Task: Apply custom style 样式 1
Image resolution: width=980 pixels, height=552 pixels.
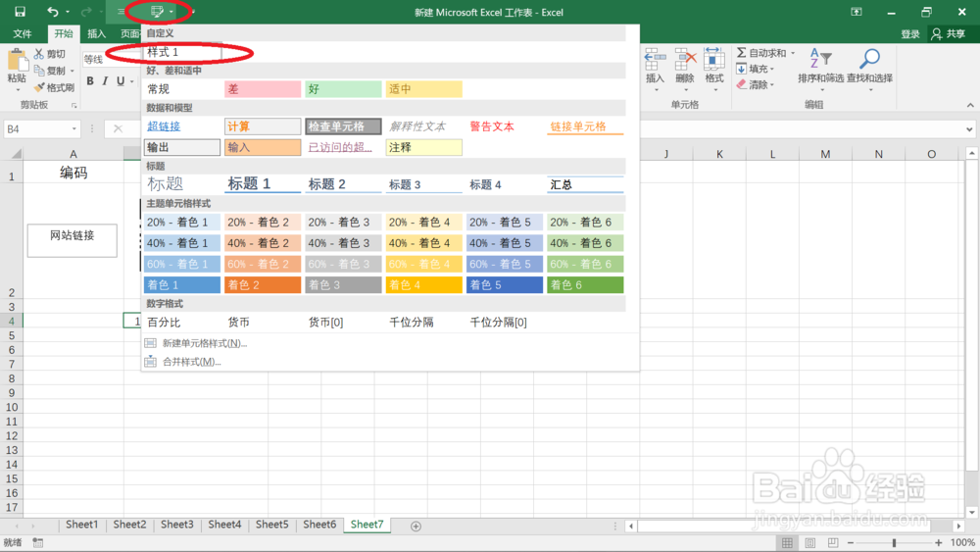Action: [182, 52]
